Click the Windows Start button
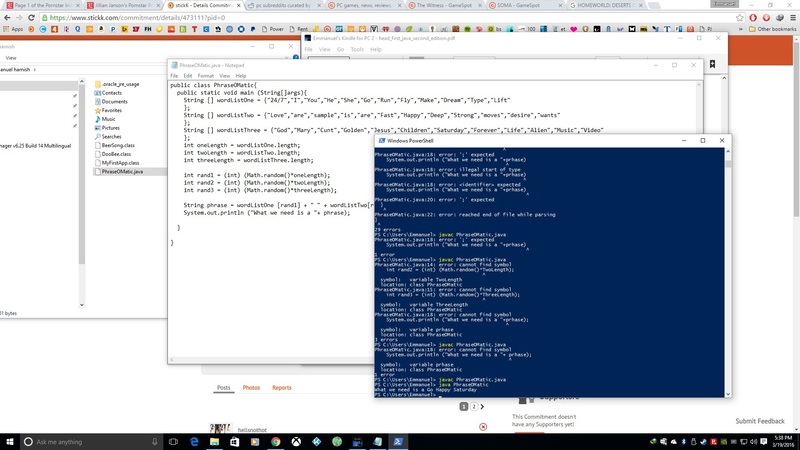 11,441
